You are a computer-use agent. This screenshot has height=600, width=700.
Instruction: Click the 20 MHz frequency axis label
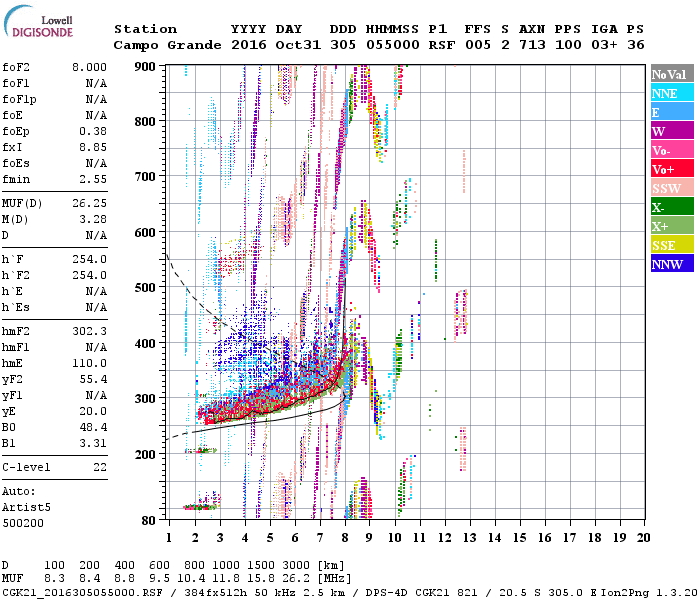point(643,537)
